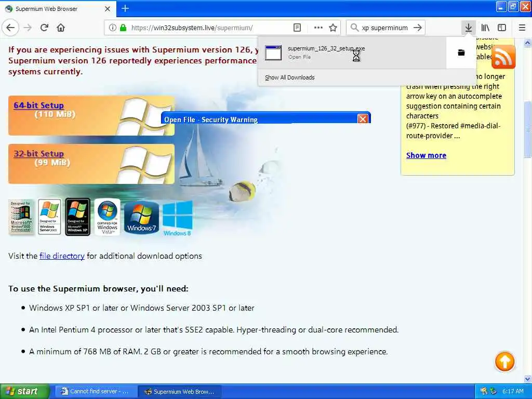
Task: Click the Windows Vista certified badge
Action: [107, 217]
